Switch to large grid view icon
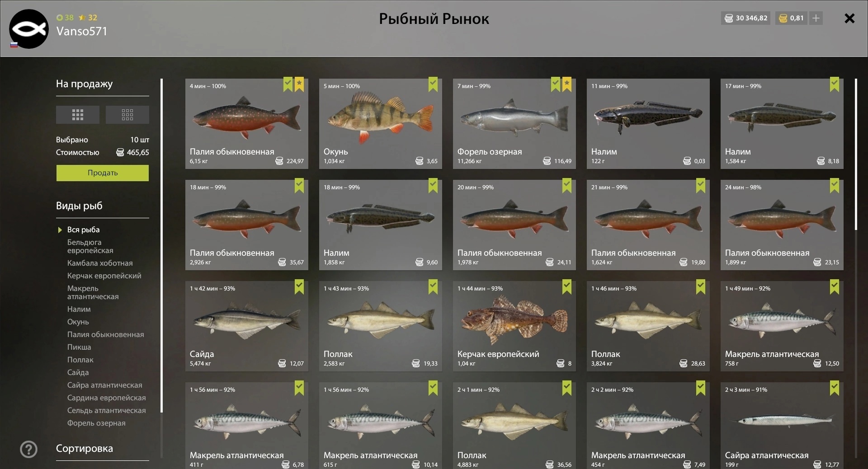Viewport: 868px width, 469px height. click(x=78, y=115)
